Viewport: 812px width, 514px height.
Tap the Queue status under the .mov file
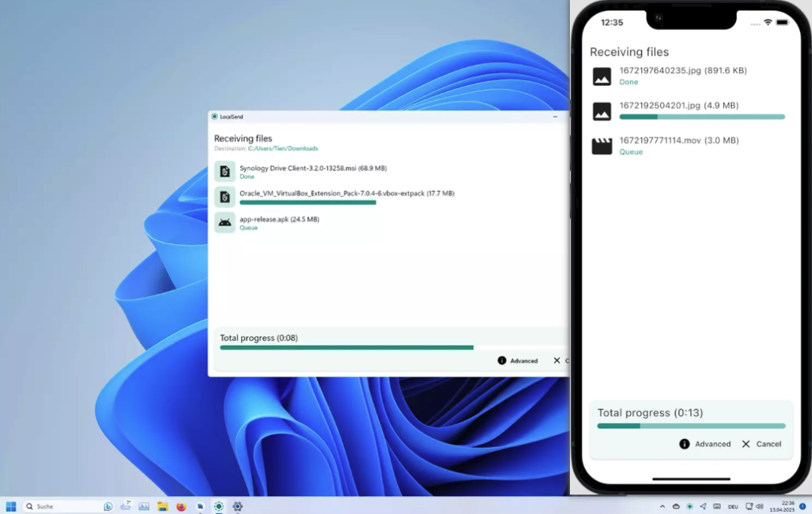631,152
